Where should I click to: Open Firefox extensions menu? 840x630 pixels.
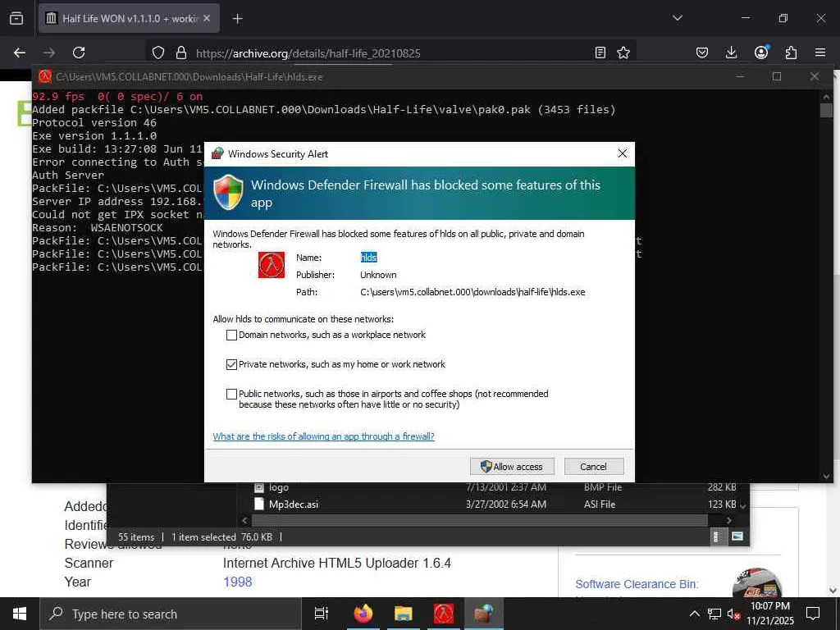(791, 52)
